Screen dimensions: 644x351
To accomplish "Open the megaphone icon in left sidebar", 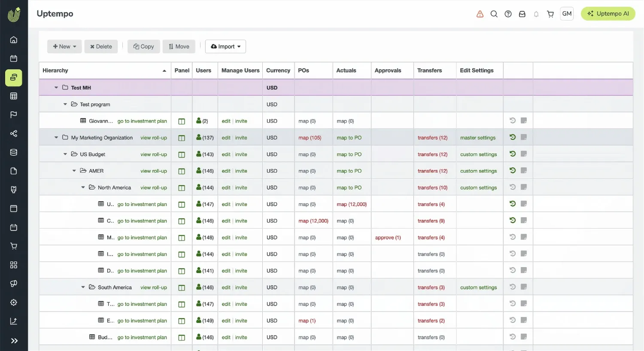I will point(14,284).
